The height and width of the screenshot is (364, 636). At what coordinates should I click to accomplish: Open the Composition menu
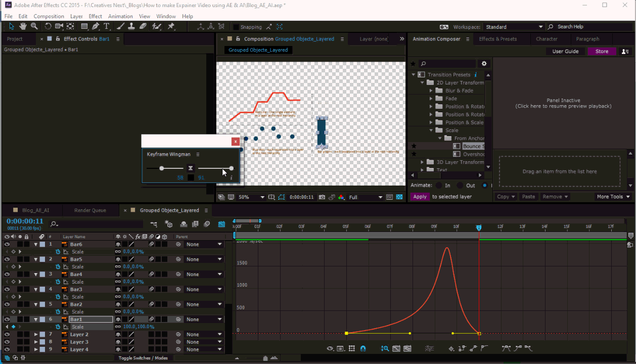pyautogui.click(x=49, y=16)
